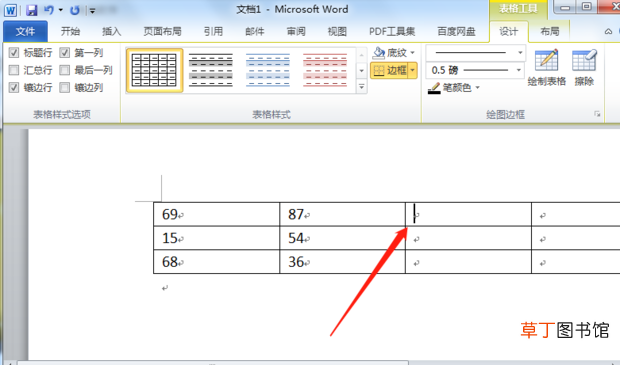This screenshot has width=620, height=365.
Task: Open the 边框 borders dropdown arrow
Action: [412, 70]
